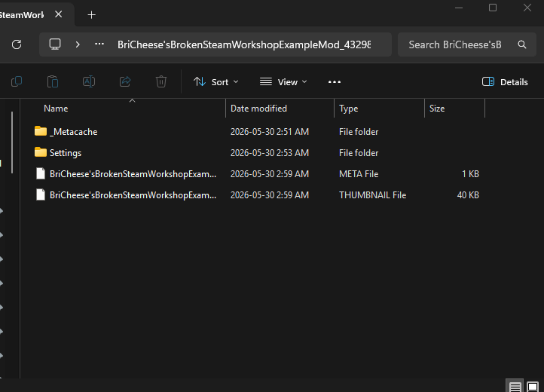The width and height of the screenshot is (544, 392).
Task: Click the 40 KB size cell
Action: point(468,195)
